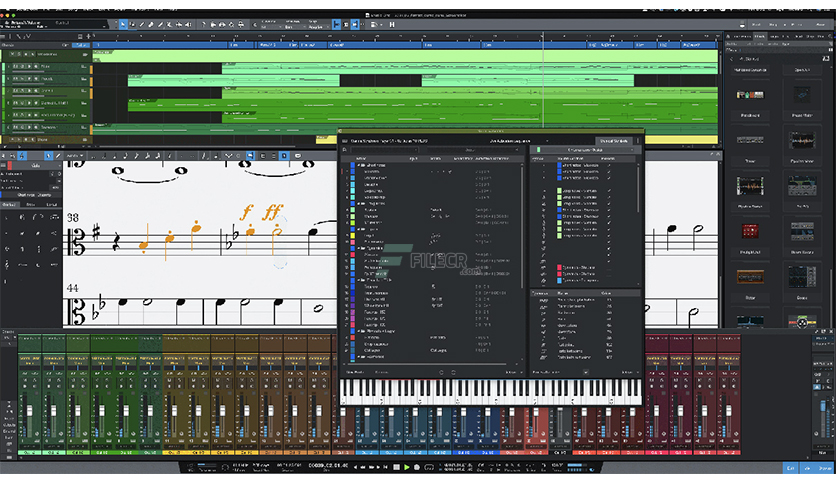Viewport: 836px width, 484px height.
Task: Switch to the Track tab in score inspector
Action: (x=31, y=204)
